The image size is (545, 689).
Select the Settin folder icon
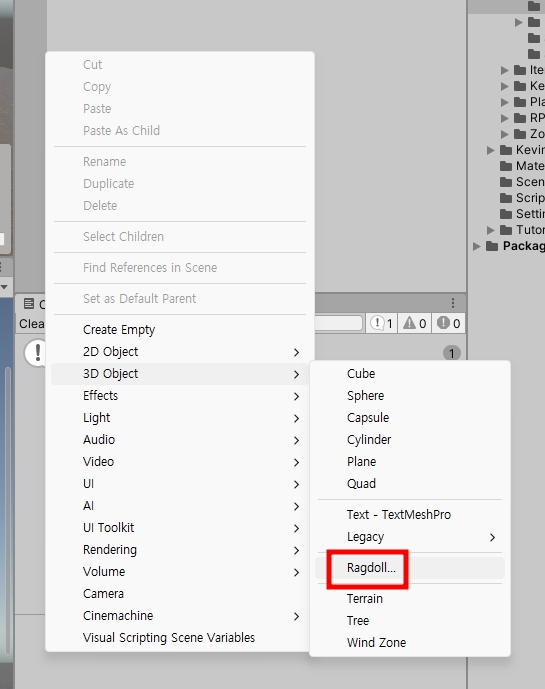tap(506, 214)
